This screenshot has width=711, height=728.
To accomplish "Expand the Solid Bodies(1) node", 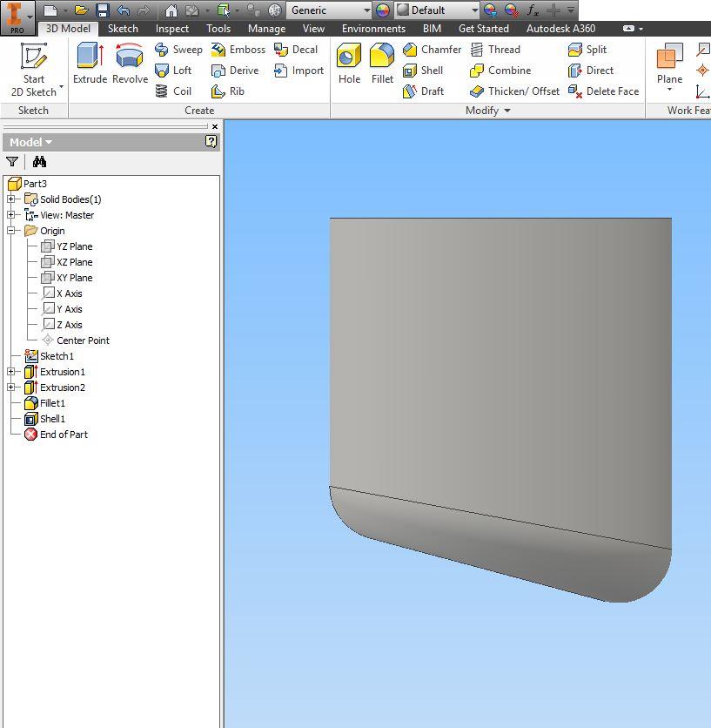I will pyautogui.click(x=11, y=199).
